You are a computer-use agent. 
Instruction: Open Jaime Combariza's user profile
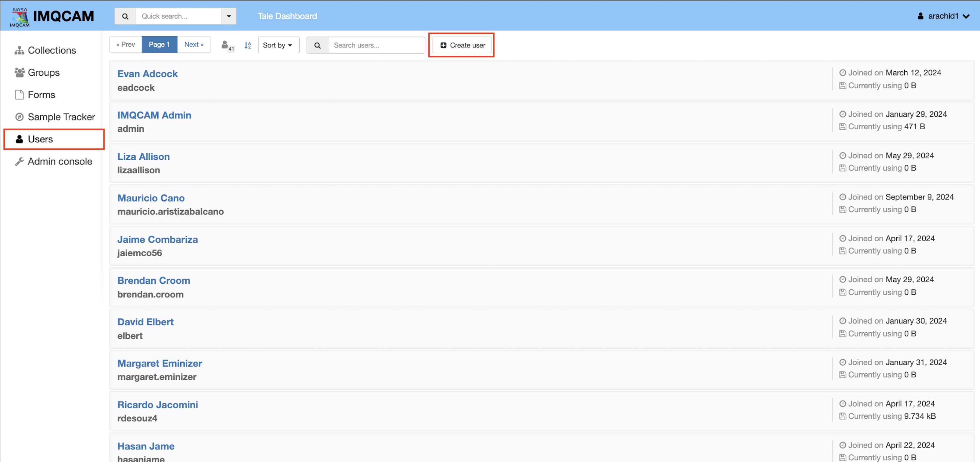pos(158,239)
